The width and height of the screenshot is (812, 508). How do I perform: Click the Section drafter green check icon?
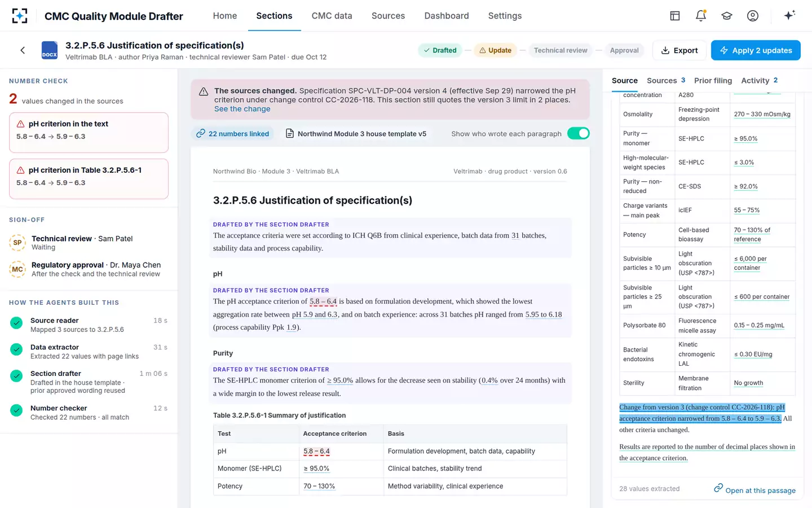(16, 375)
